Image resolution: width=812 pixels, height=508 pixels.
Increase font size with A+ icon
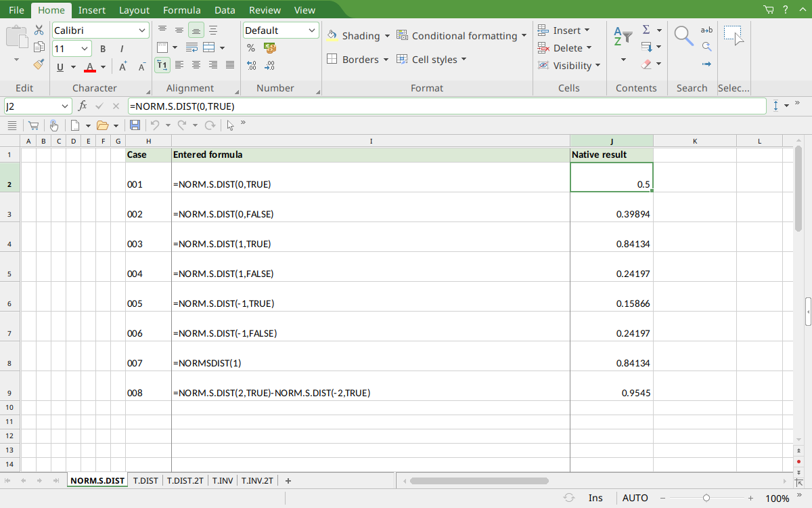point(123,66)
